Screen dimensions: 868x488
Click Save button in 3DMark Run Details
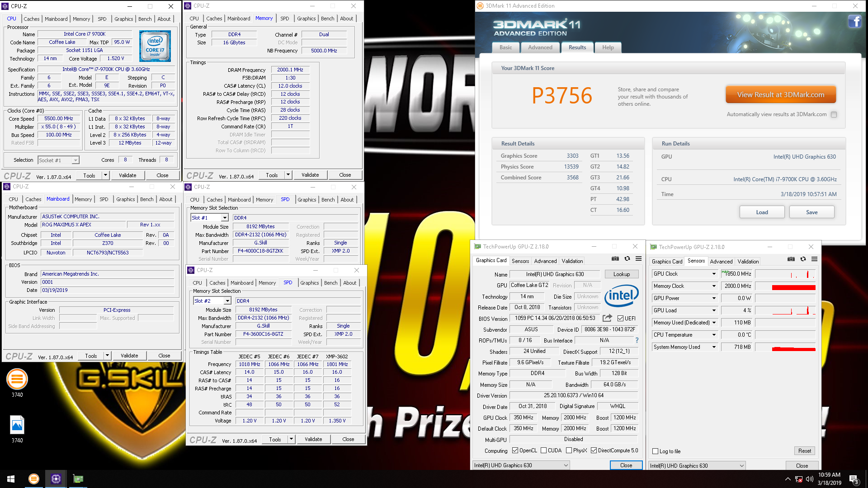click(812, 212)
